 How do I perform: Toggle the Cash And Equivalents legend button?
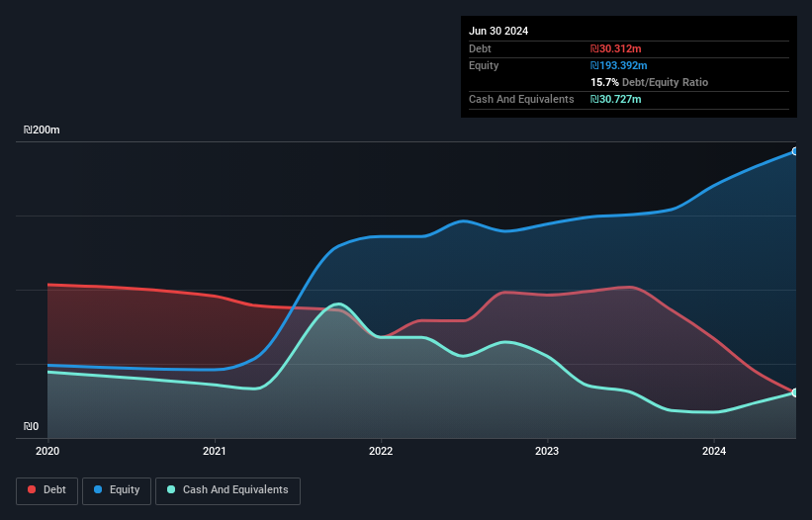[x=227, y=490]
